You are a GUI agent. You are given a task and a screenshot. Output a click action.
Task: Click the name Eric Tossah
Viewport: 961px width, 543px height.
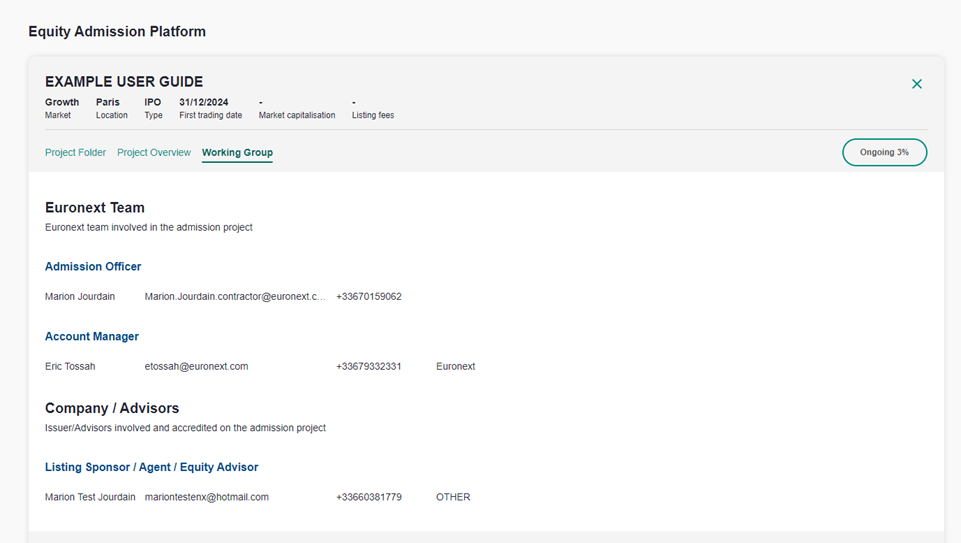(x=70, y=366)
